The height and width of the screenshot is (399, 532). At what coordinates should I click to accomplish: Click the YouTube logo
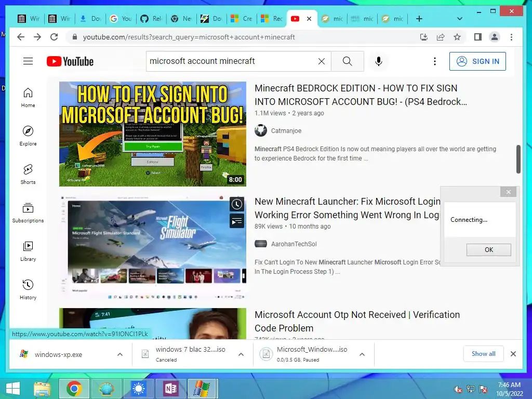coord(70,61)
